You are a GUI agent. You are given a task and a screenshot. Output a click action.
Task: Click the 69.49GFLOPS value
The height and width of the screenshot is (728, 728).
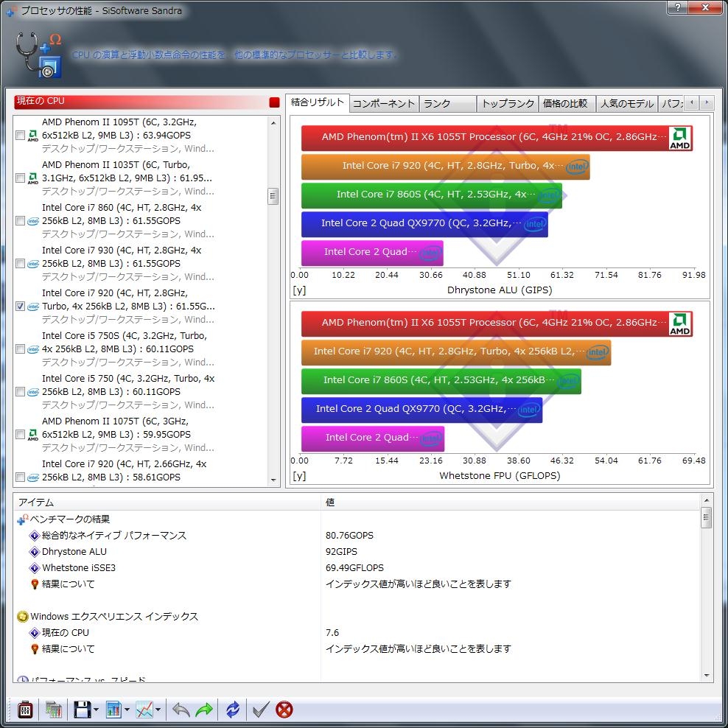(x=354, y=568)
